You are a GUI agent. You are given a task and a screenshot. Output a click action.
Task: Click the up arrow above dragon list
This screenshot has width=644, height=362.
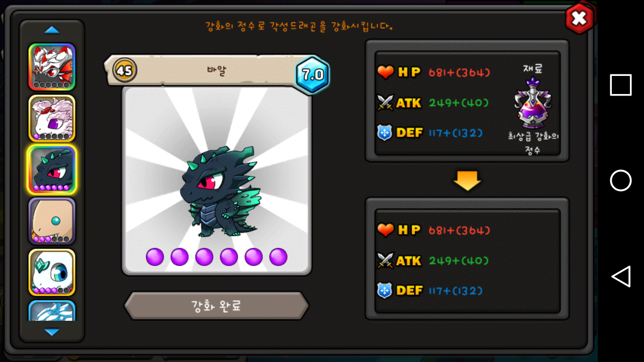tap(52, 30)
